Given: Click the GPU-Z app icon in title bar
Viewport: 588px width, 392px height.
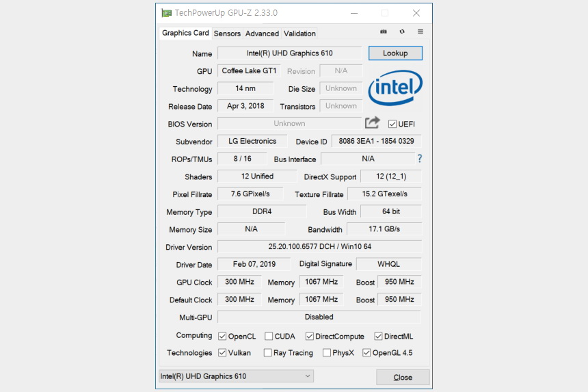Looking at the screenshot, I should pyautogui.click(x=166, y=13).
